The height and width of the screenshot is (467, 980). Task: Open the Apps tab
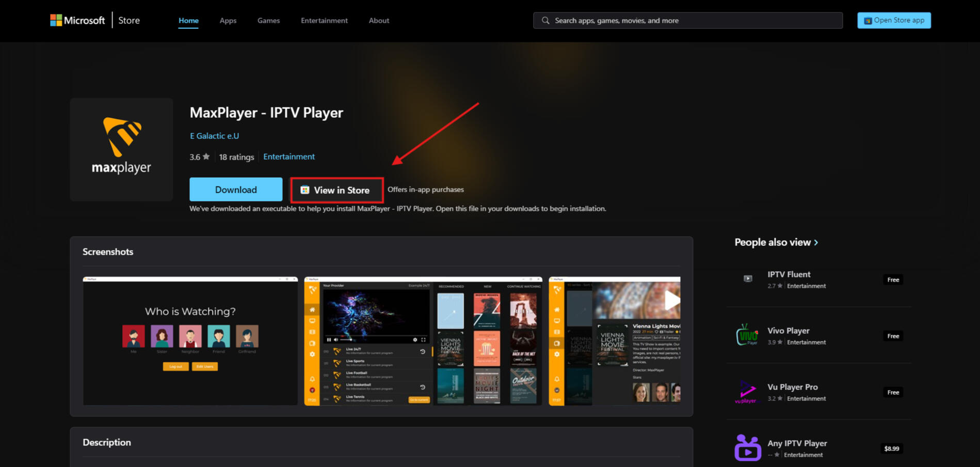tap(228, 21)
